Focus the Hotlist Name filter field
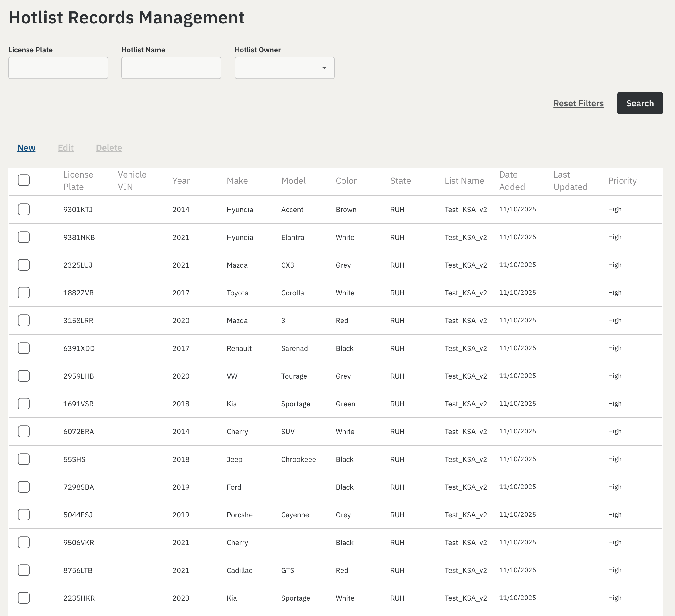The image size is (675, 616). coord(171,68)
